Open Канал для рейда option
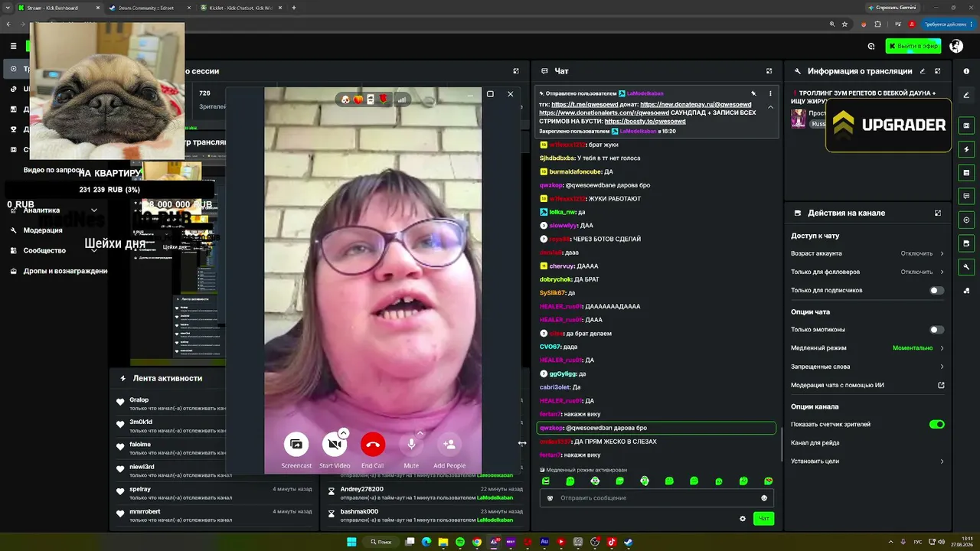This screenshot has width=980, height=551. tap(867, 443)
